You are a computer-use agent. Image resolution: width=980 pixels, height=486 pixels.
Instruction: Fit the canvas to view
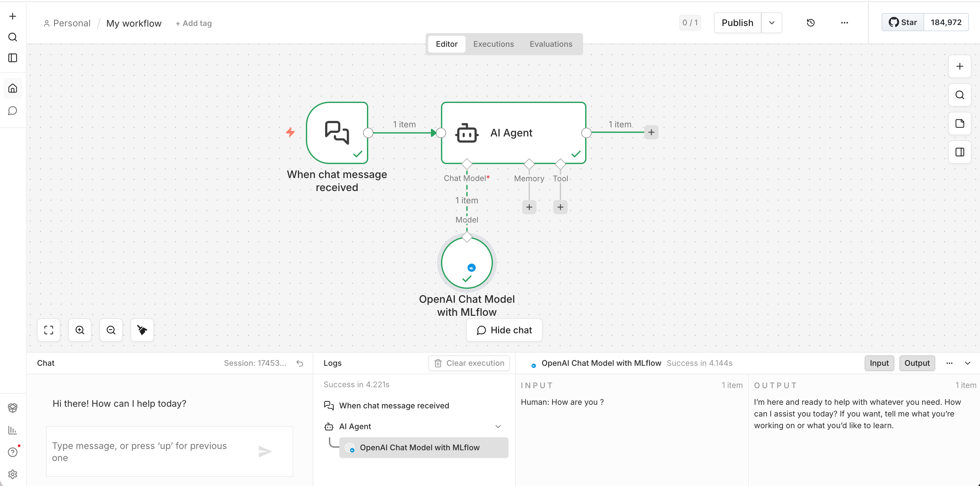coord(49,330)
